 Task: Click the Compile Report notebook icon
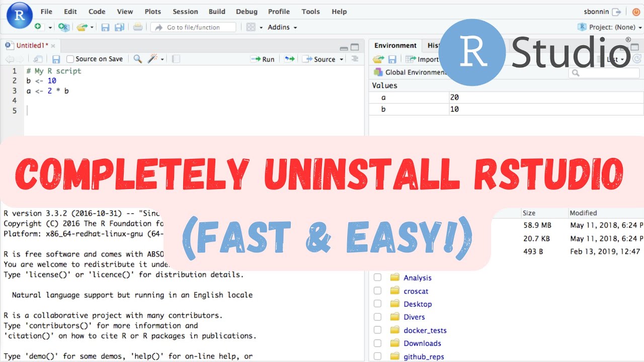coord(176,59)
